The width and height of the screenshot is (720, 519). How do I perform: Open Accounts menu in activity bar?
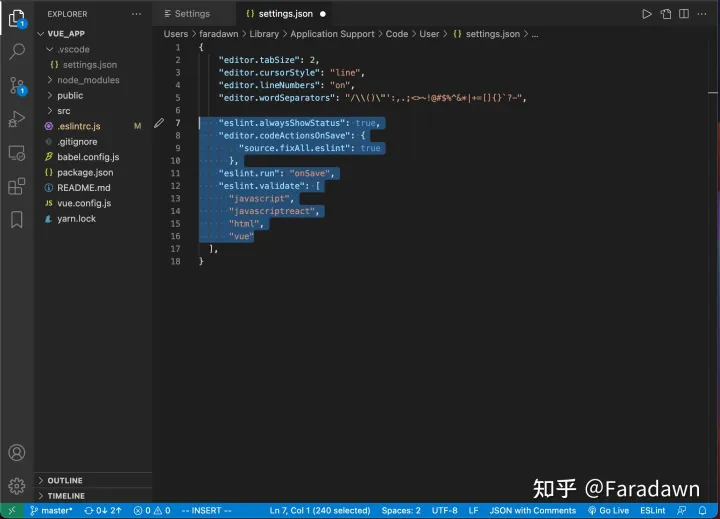[17, 452]
